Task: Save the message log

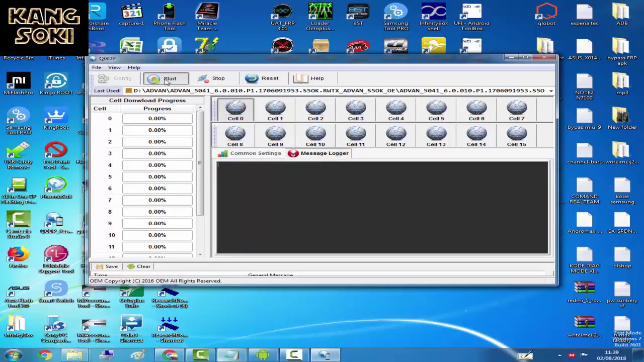Action: point(107,266)
